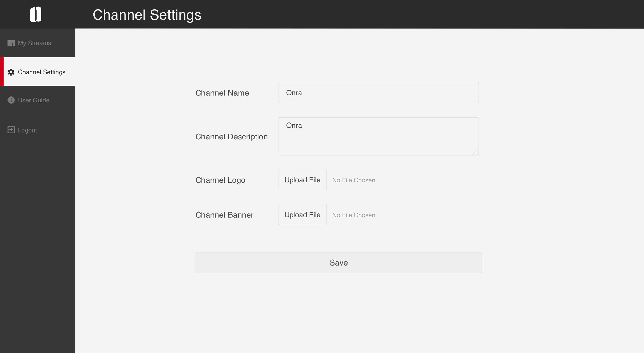Click the Channel Name label
The image size is (644, 353).
click(x=222, y=93)
